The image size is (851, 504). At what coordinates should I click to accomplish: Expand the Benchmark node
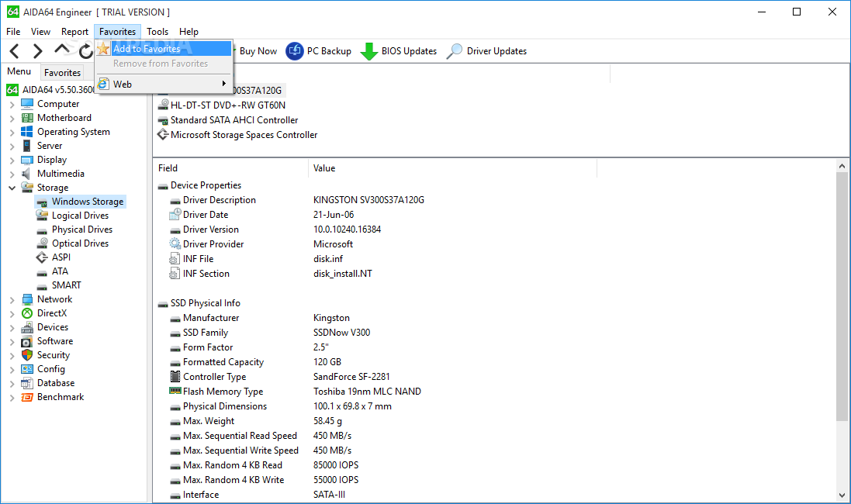(x=12, y=397)
